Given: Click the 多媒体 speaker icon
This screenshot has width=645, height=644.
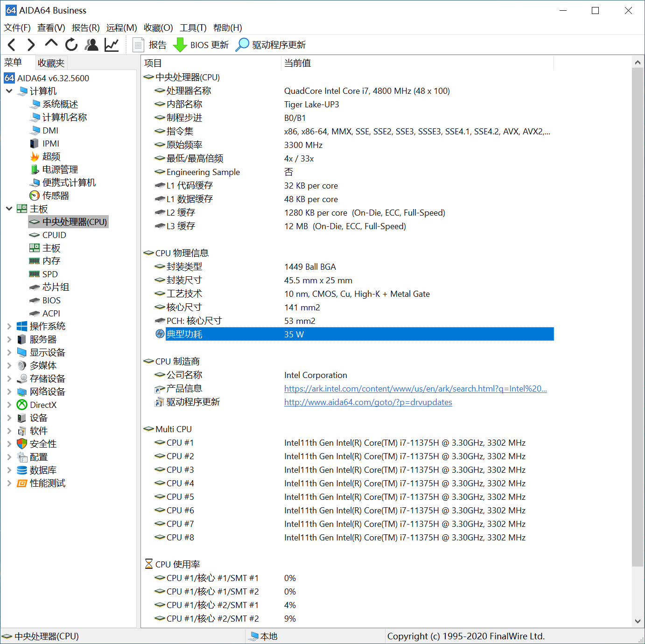Looking at the screenshot, I should [x=22, y=365].
